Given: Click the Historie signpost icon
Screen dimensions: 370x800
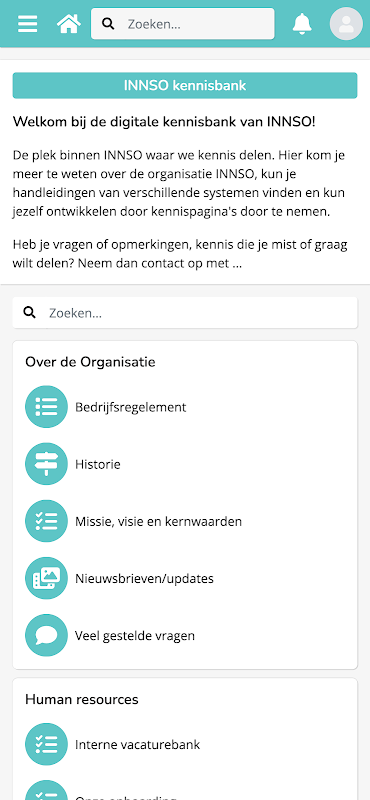Looking at the screenshot, I should 46,464.
